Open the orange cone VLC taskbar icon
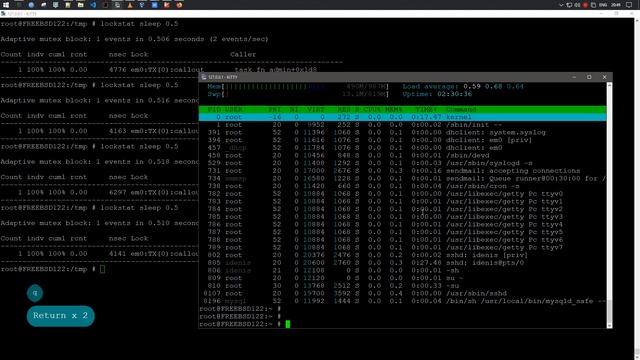Image resolution: width=640 pixels, height=360 pixels. 130,5
